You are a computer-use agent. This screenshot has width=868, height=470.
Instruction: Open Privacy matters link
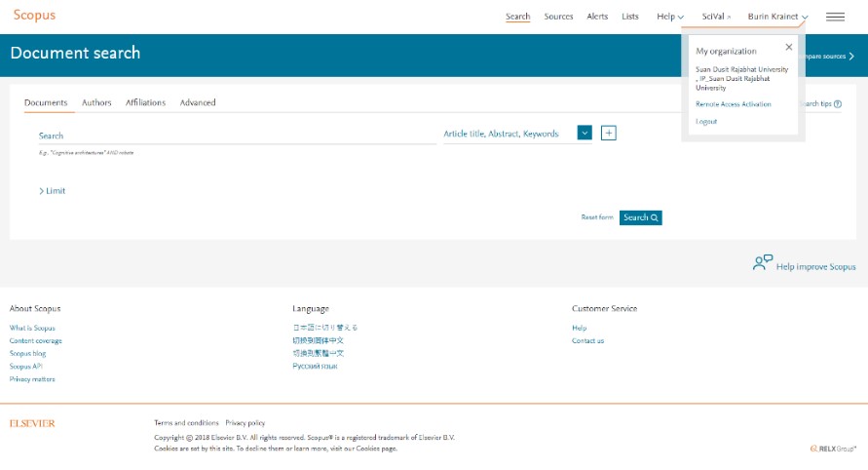coord(32,379)
